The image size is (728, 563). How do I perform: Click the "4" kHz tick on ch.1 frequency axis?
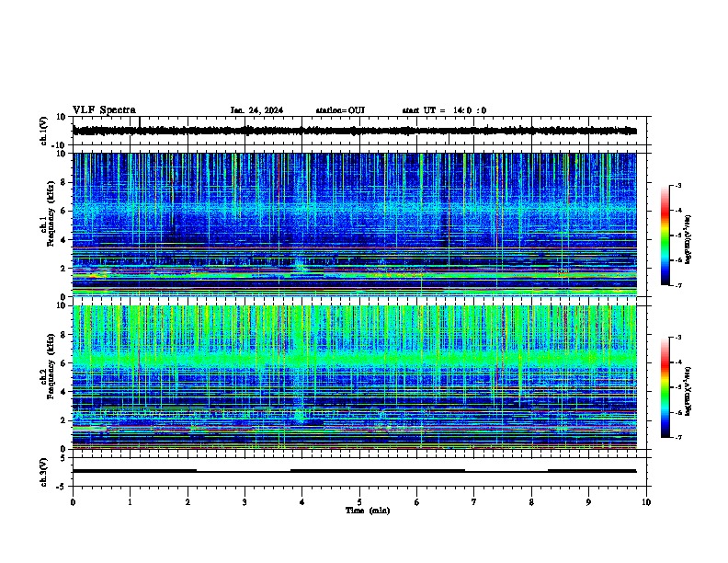[63, 240]
